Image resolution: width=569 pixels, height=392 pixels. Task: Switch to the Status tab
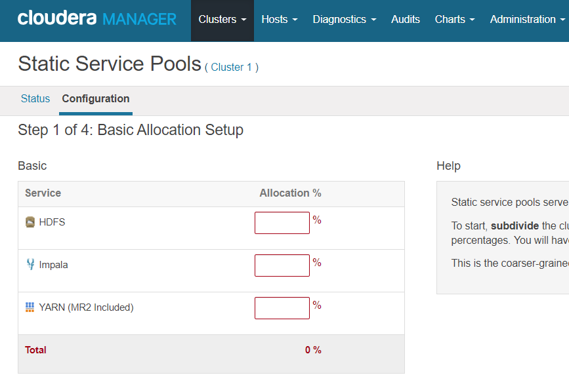click(35, 98)
